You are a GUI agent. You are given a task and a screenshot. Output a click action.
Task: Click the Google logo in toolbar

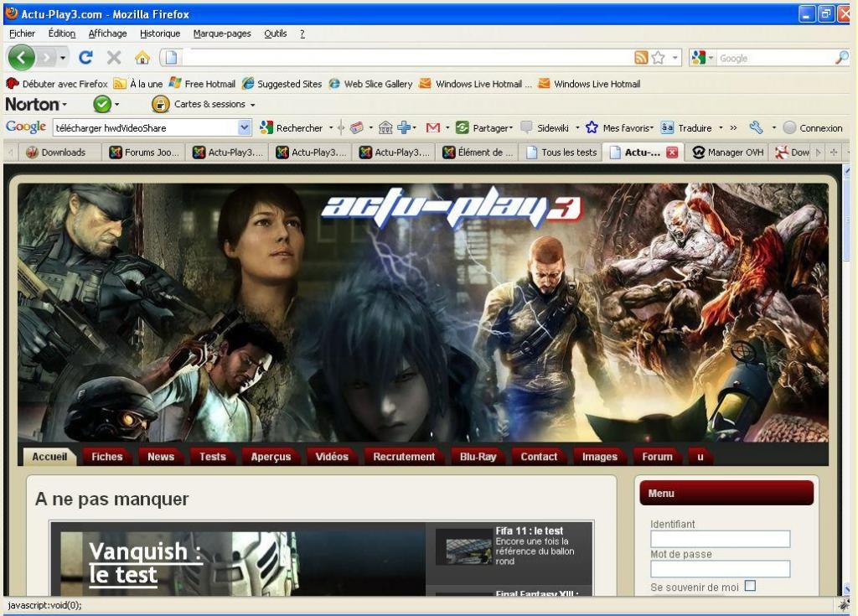tap(26, 127)
